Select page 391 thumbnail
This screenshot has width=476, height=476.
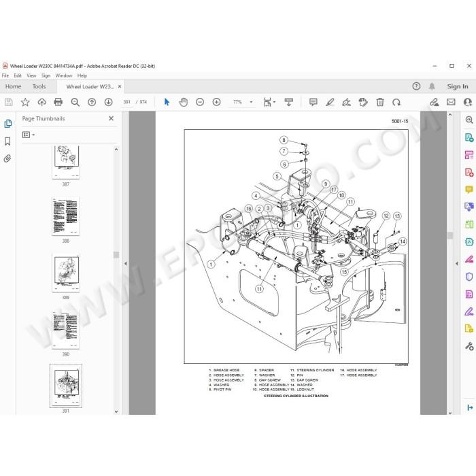[66, 386]
